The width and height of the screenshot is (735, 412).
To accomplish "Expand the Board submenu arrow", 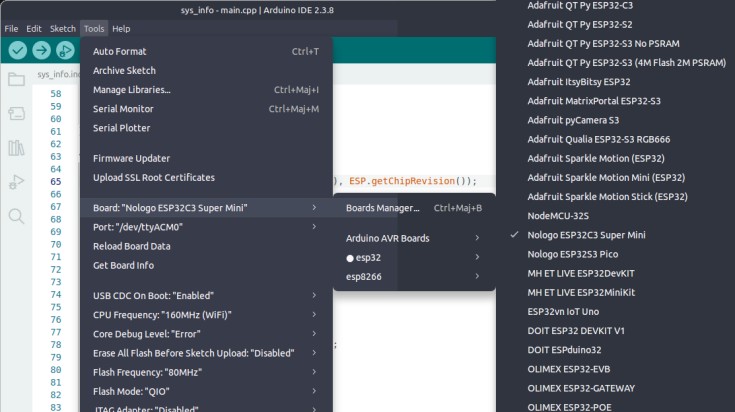I will [314, 208].
